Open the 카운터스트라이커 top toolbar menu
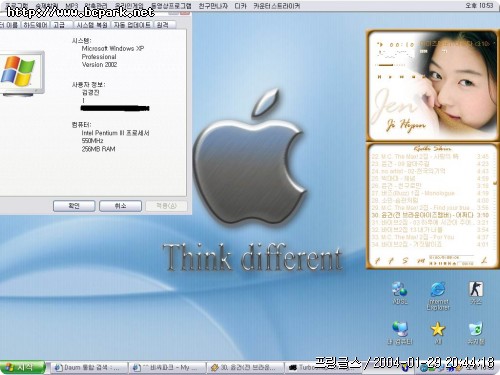The height and width of the screenshot is (375, 500). coord(277,6)
